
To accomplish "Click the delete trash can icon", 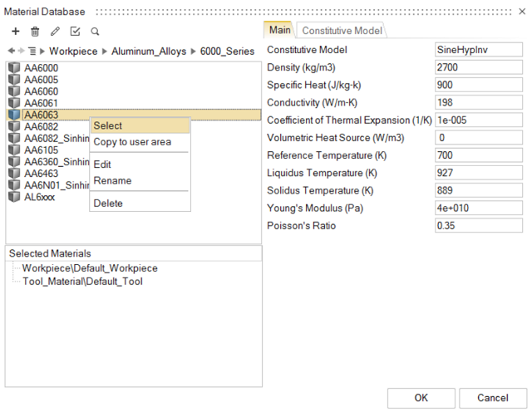I will [x=35, y=32].
